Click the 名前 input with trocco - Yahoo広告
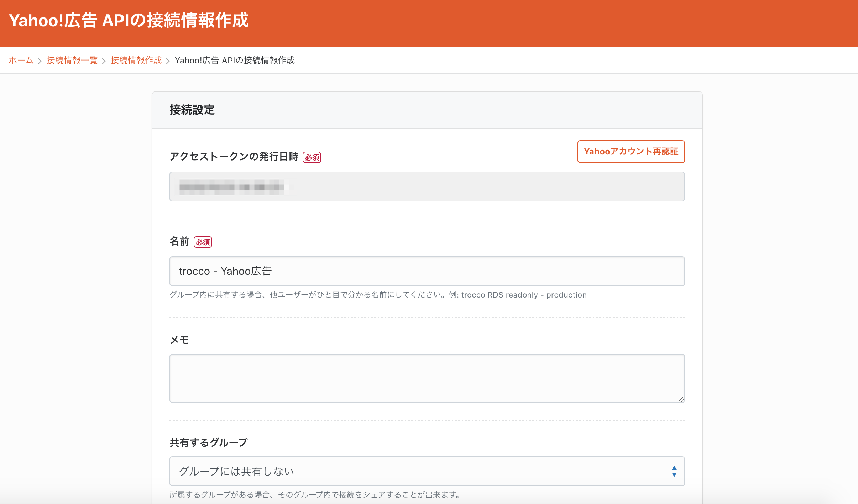 click(427, 271)
